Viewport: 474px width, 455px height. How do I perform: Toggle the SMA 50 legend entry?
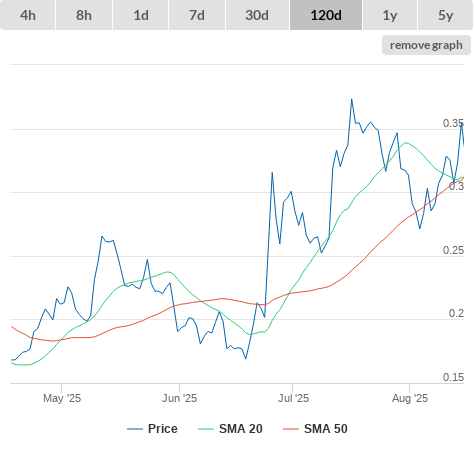pyautogui.click(x=315, y=429)
